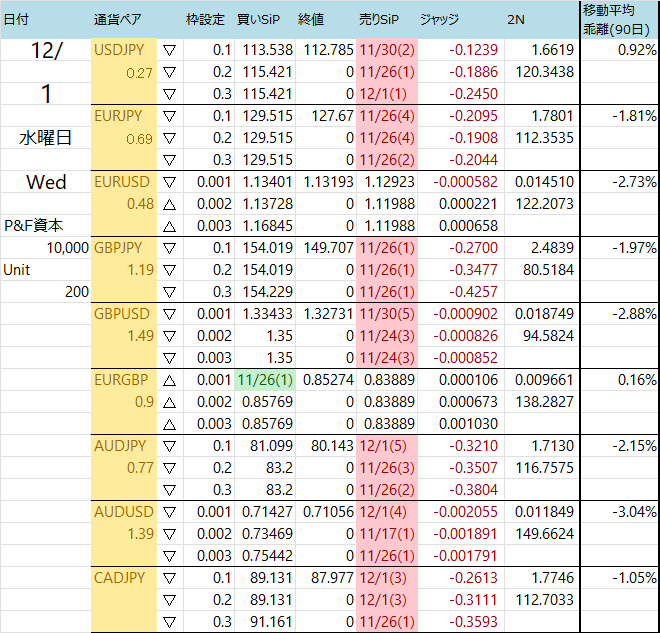Click the up triangle in the EURGBP 0.001 row
The image size is (660, 633).
(169, 381)
